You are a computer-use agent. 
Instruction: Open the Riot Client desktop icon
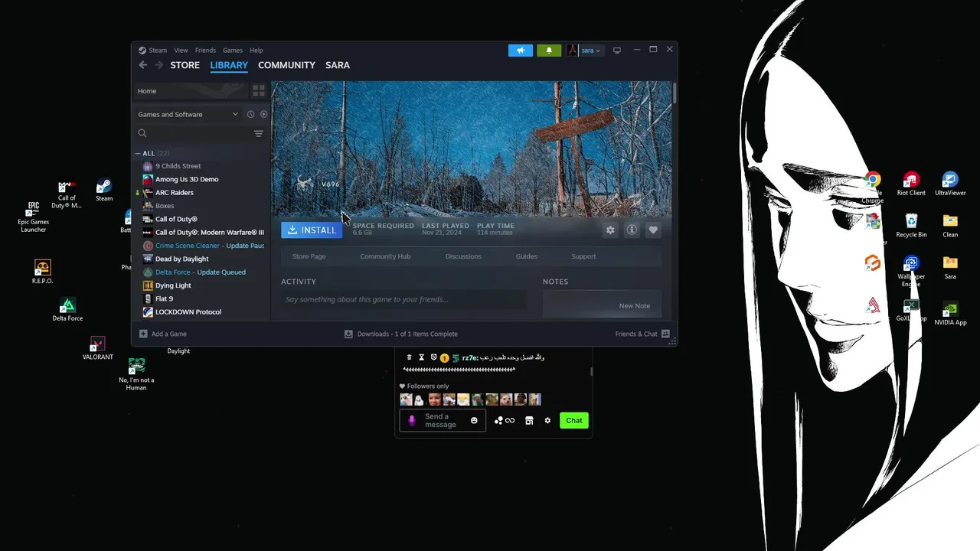[x=911, y=184]
